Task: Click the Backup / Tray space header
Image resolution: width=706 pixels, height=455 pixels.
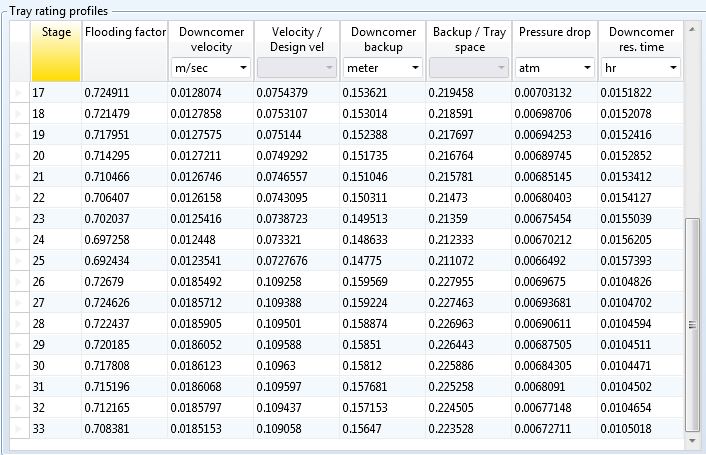Action: tap(469, 40)
